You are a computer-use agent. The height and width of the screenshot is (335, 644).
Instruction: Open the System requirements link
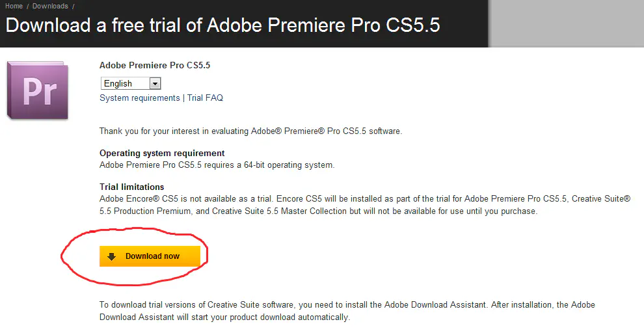(x=139, y=98)
